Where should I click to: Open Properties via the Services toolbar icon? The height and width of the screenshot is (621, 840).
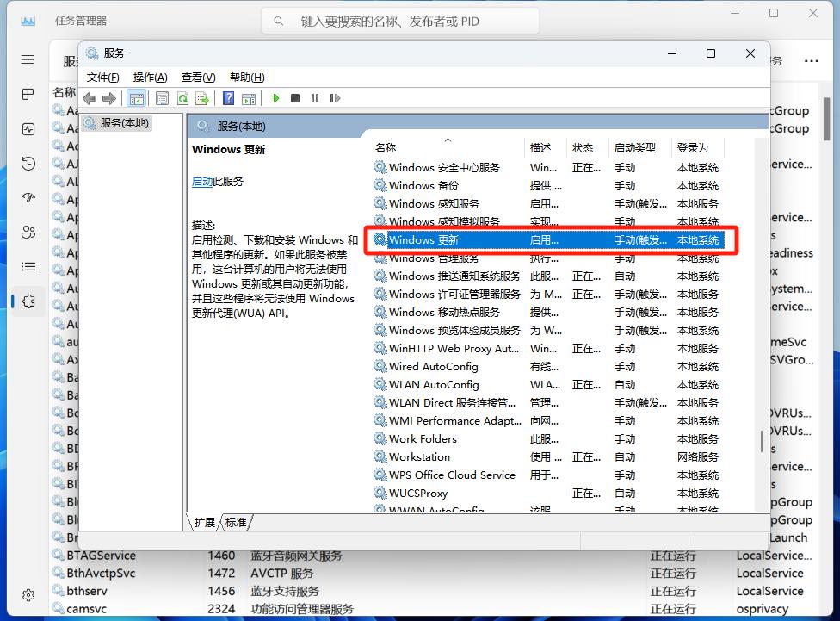click(162, 99)
